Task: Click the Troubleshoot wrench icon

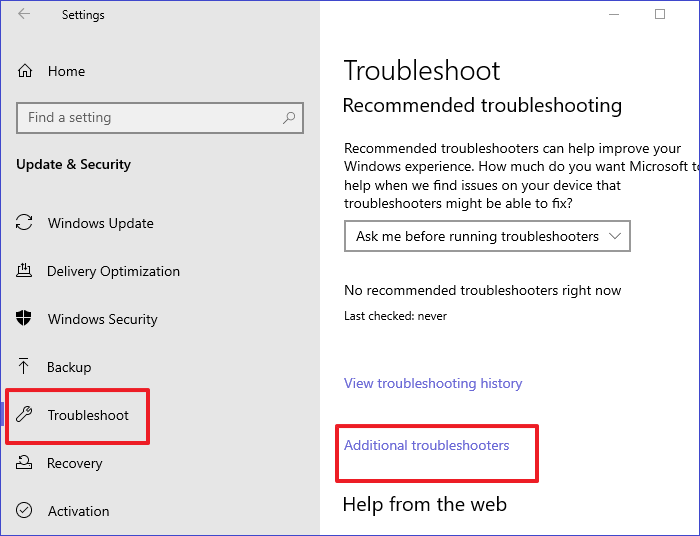Action: (25, 415)
